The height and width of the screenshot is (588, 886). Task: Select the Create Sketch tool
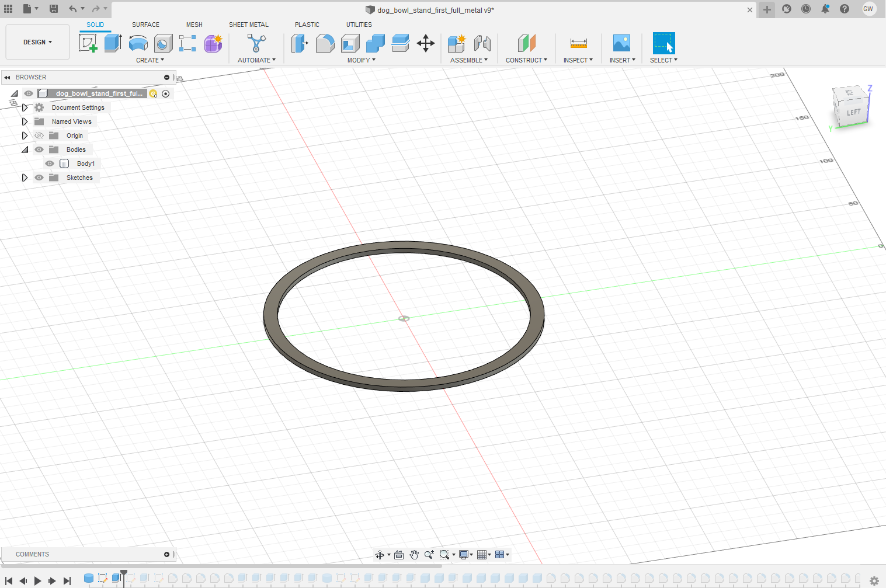point(88,43)
